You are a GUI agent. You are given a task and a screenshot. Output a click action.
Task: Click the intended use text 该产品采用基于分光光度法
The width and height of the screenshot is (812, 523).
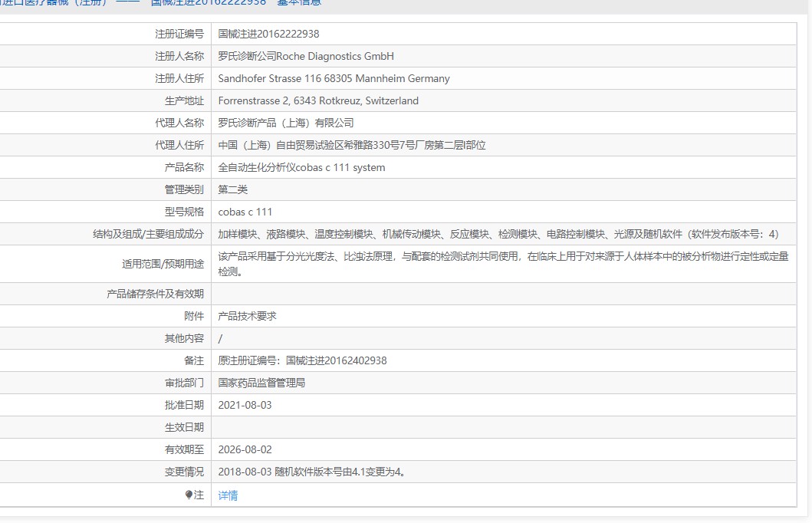[503, 264]
